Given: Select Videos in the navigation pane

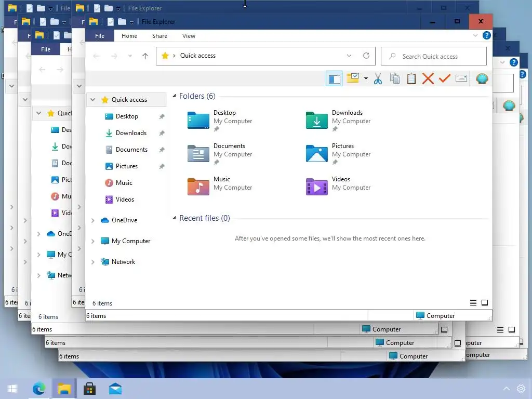Looking at the screenshot, I should 125,199.
